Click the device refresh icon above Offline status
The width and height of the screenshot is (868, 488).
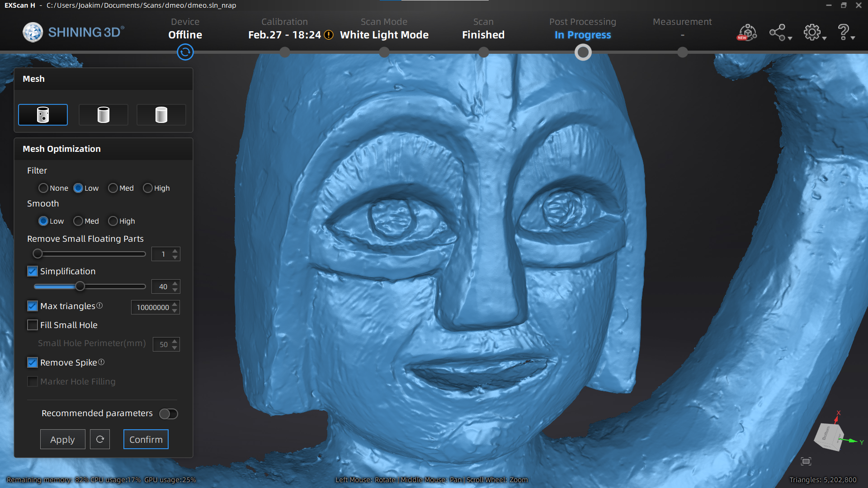pyautogui.click(x=185, y=52)
